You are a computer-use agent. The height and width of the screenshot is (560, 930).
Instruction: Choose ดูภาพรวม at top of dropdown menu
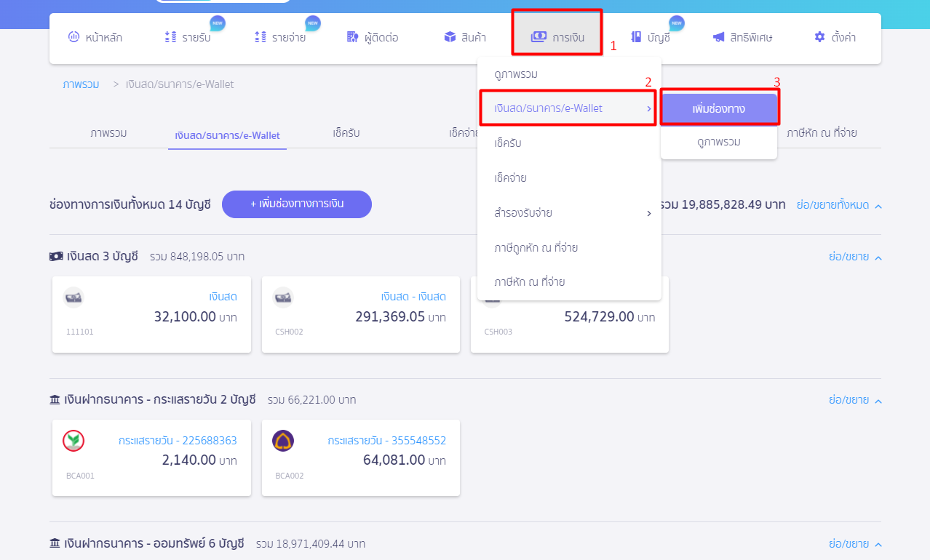tap(516, 74)
